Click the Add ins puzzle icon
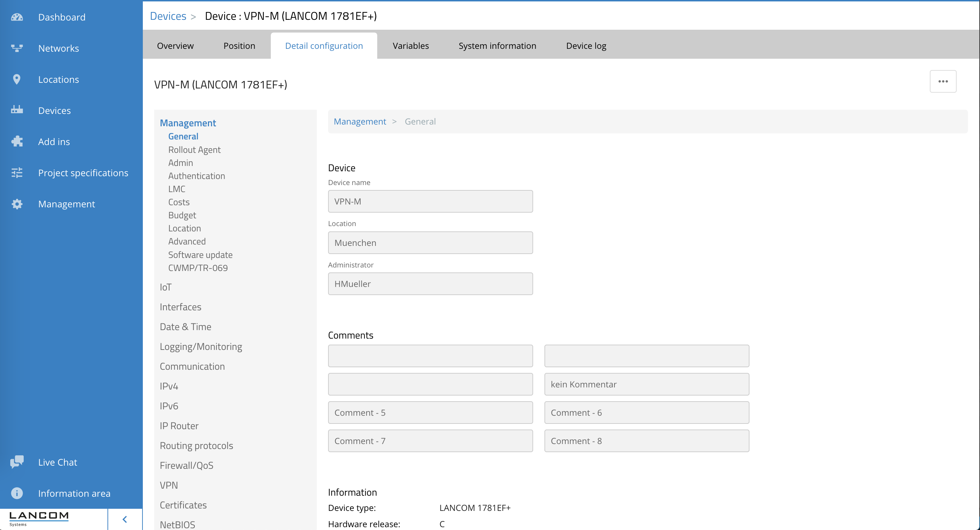The width and height of the screenshot is (980, 530). (x=17, y=141)
